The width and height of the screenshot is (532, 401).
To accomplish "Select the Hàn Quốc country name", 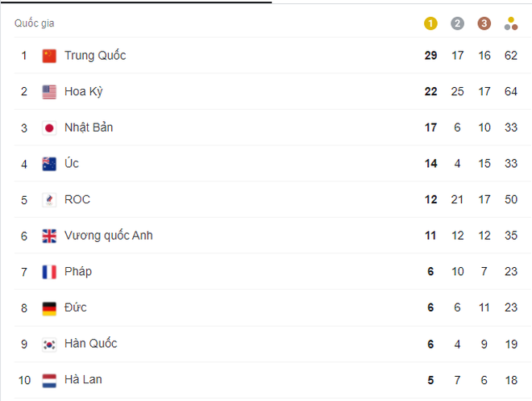I will click(x=90, y=344).
